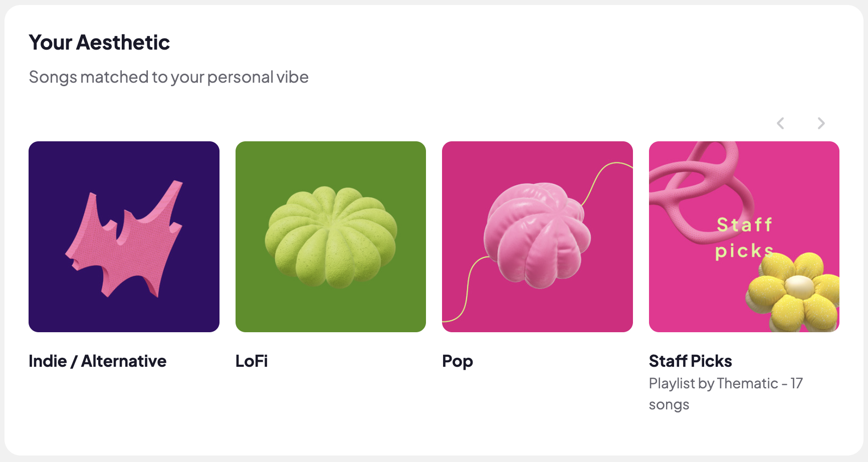The image size is (868, 462).
Task: Click the next carousel arrow
Action: (x=821, y=123)
